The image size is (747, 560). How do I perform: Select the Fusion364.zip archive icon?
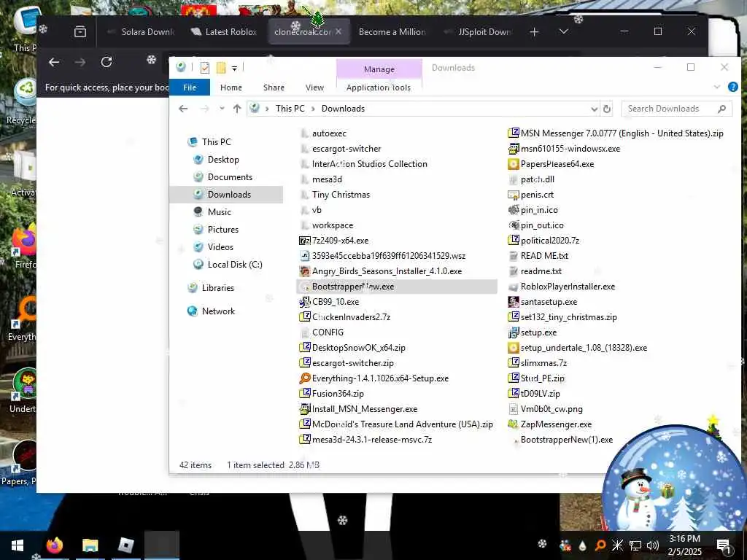coord(304,393)
